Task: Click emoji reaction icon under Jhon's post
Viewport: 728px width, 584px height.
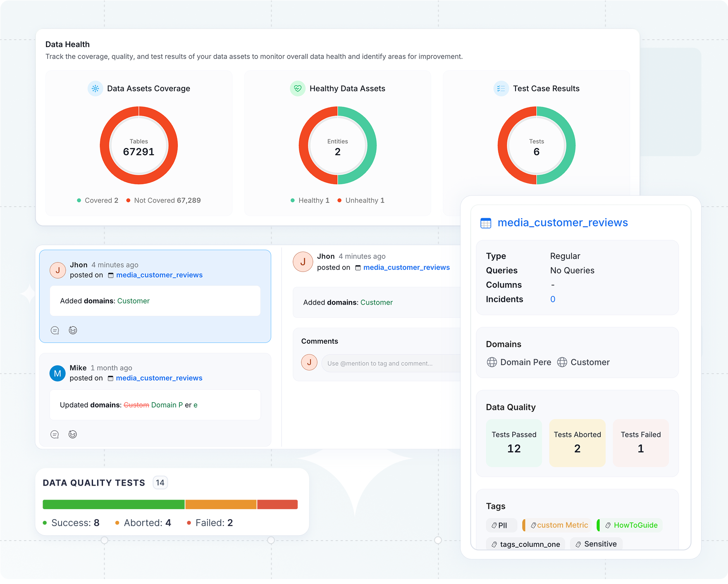Action: tap(73, 330)
